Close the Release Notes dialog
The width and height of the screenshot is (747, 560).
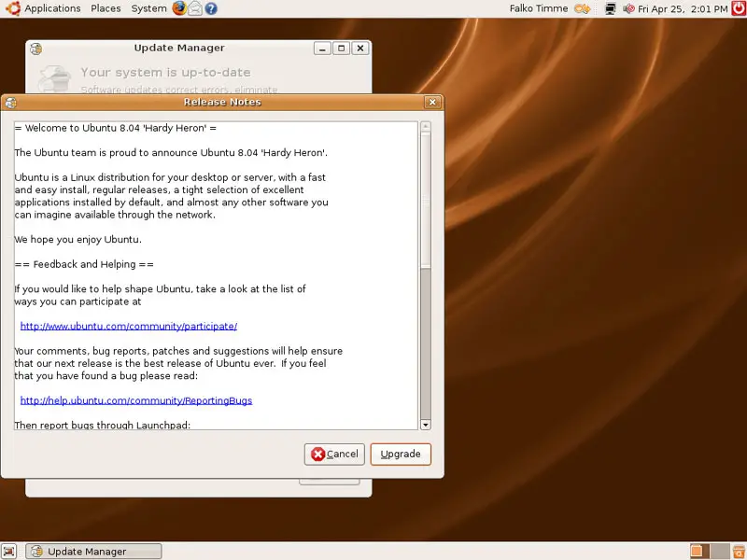pos(432,102)
